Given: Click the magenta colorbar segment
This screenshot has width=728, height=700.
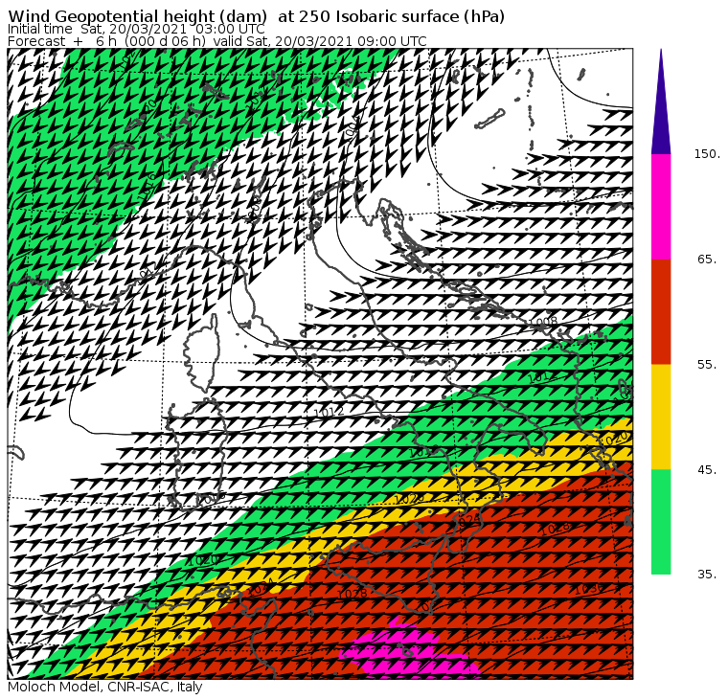Looking at the screenshot, I should (x=661, y=207).
